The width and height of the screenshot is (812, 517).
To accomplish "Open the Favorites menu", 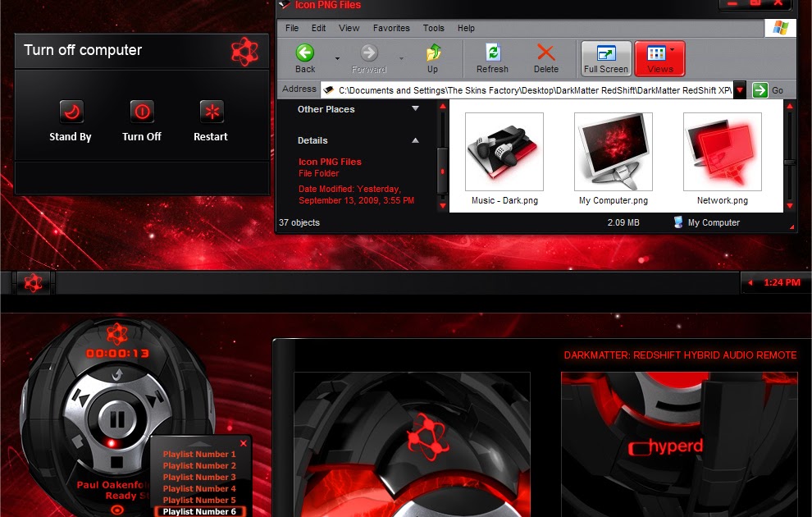I will coord(391,28).
